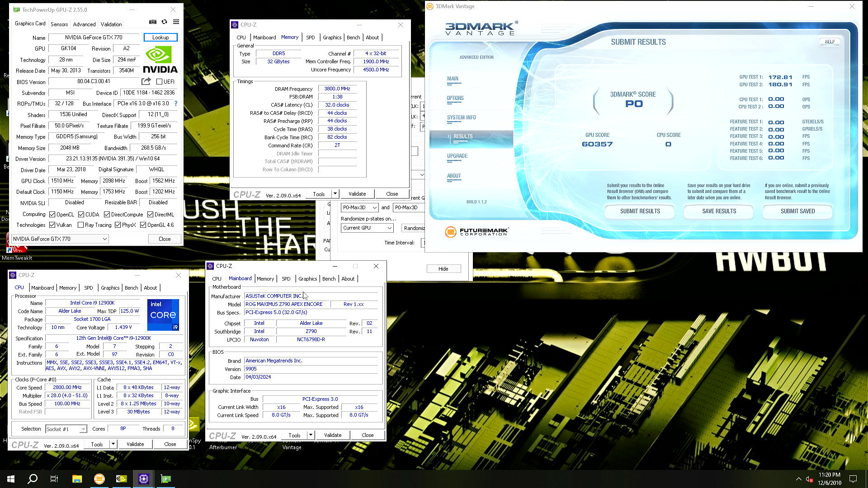Open the Graphics tab in CPU-Z Mainboard window

click(x=307, y=279)
